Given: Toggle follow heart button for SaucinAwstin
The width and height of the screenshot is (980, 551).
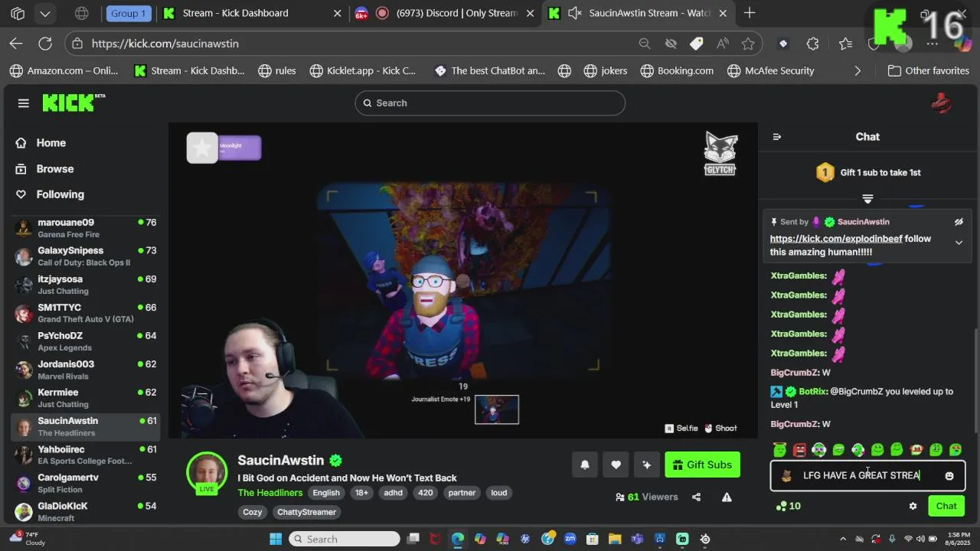Looking at the screenshot, I should 616,465.
